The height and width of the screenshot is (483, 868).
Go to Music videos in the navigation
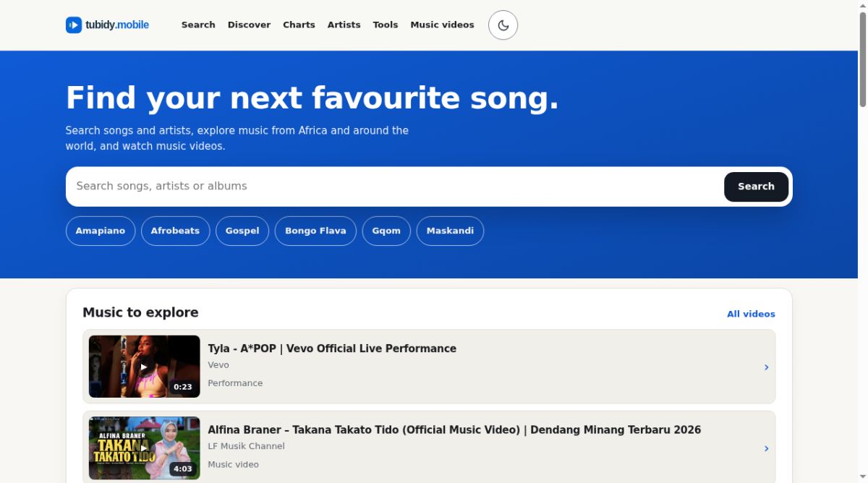point(442,25)
